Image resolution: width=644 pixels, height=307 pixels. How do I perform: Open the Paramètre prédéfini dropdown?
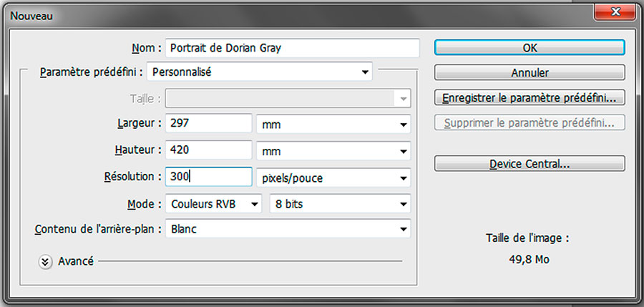[x=259, y=72]
